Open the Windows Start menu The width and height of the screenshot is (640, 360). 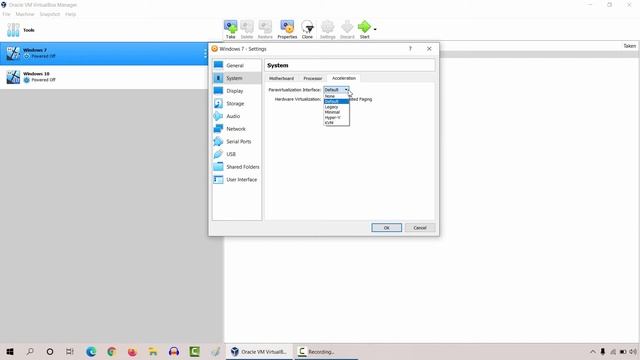(10, 351)
